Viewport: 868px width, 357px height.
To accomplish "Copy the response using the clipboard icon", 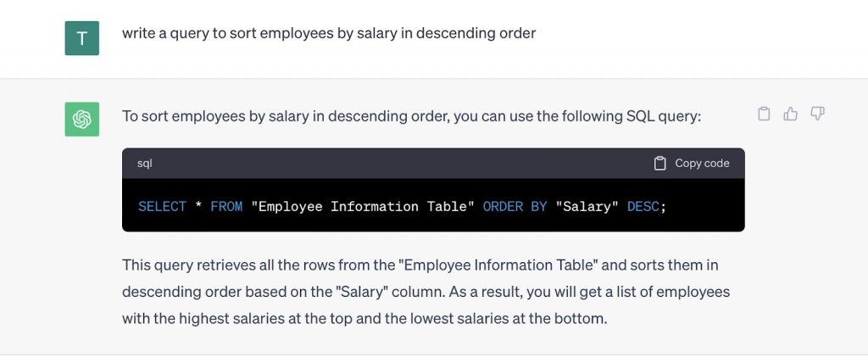I will (x=764, y=114).
